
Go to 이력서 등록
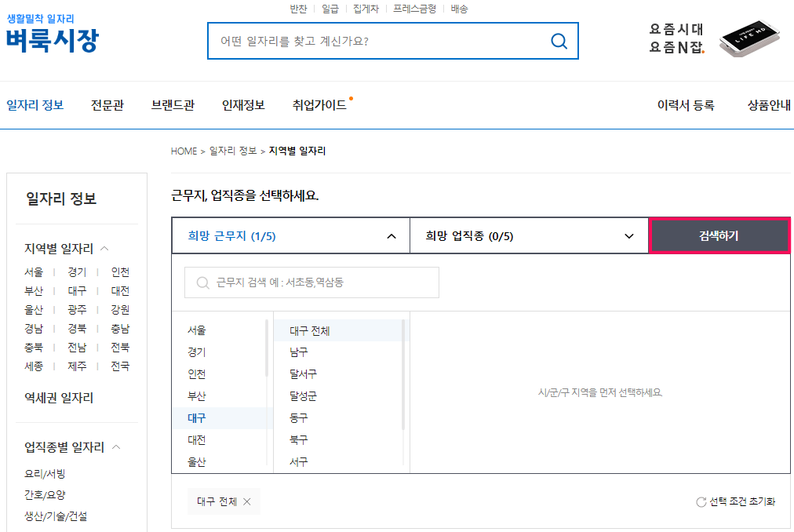tap(686, 105)
